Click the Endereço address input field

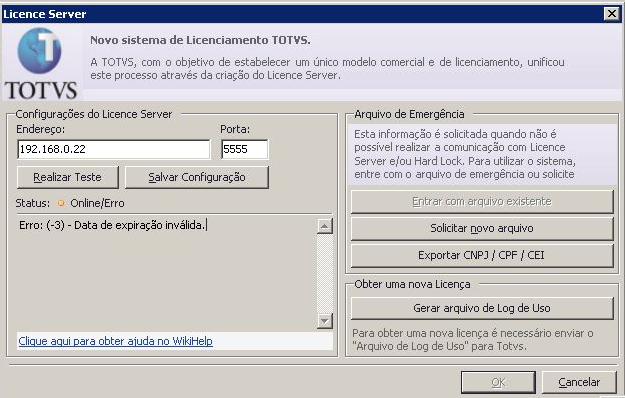click(x=114, y=149)
